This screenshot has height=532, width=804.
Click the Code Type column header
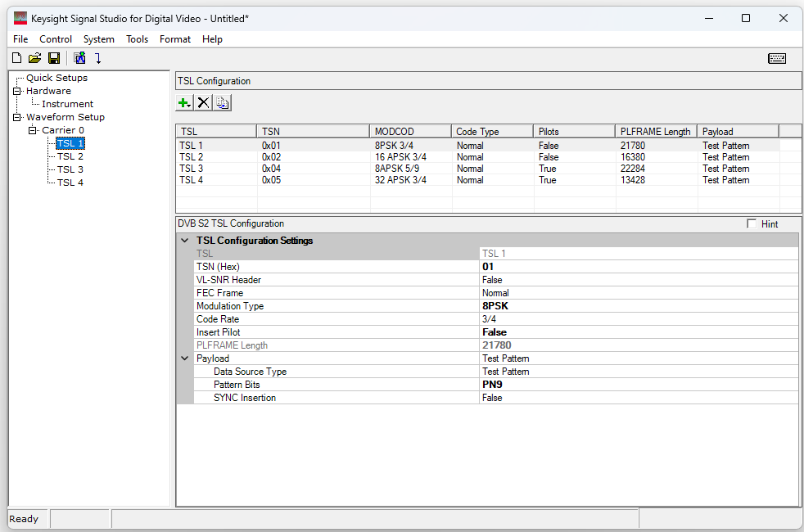click(492, 132)
